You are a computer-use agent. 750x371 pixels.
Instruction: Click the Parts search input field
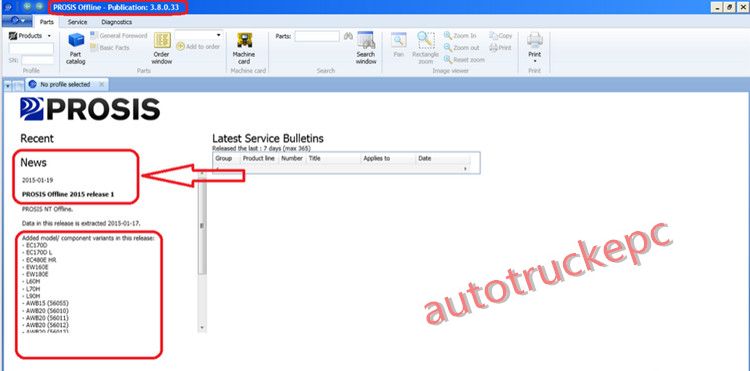[x=317, y=36]
